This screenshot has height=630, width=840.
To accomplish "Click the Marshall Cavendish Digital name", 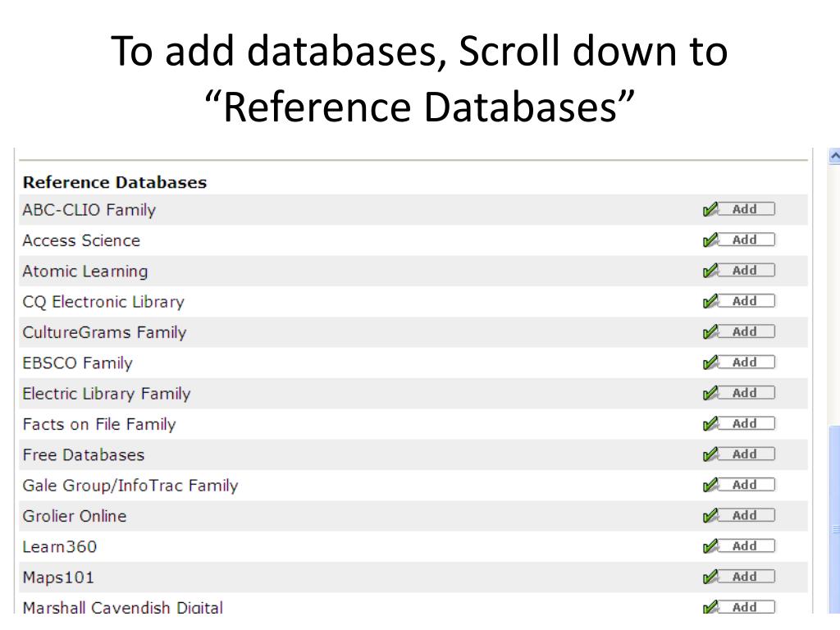I will tap(123, 608).
